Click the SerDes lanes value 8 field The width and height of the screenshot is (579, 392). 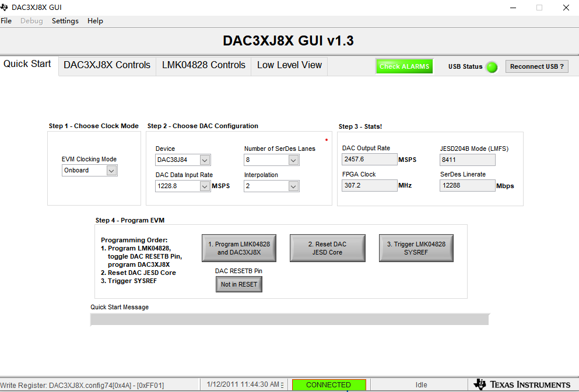266,160
